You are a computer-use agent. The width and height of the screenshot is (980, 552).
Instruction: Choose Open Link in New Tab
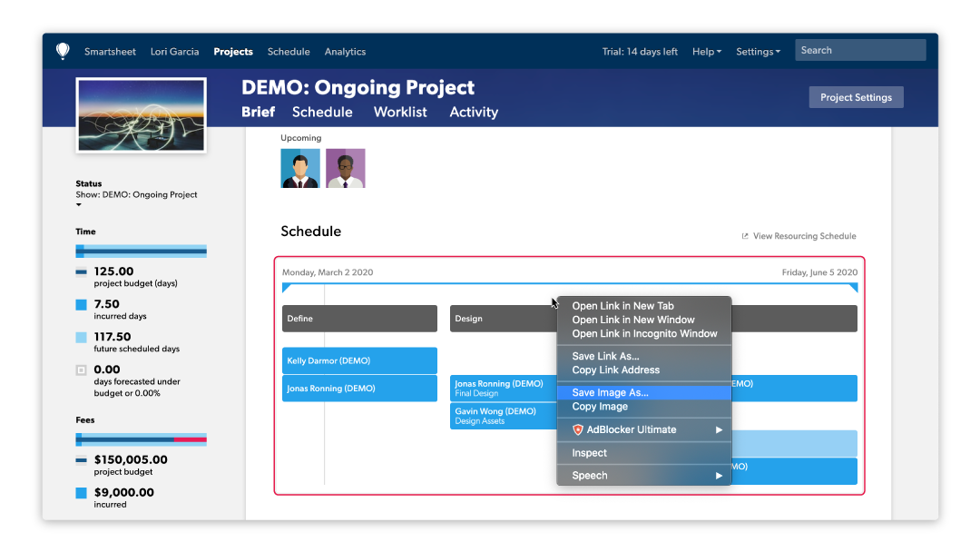(x=622, y=306)
